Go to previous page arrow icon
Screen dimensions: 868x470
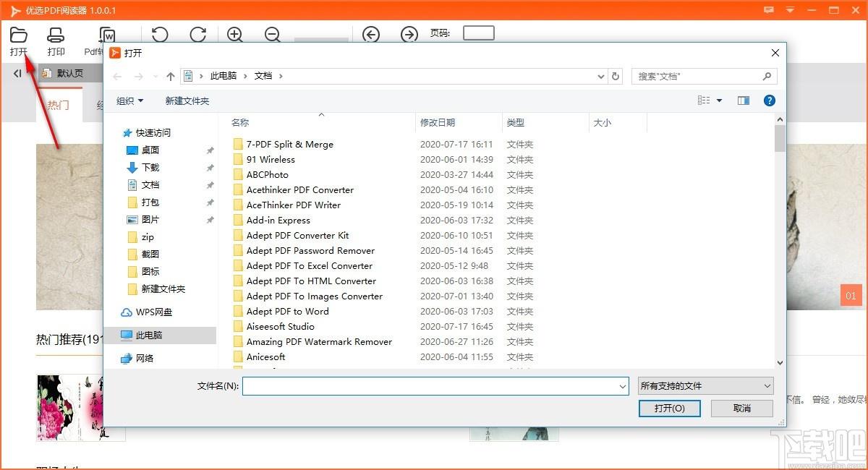(371, 35)
